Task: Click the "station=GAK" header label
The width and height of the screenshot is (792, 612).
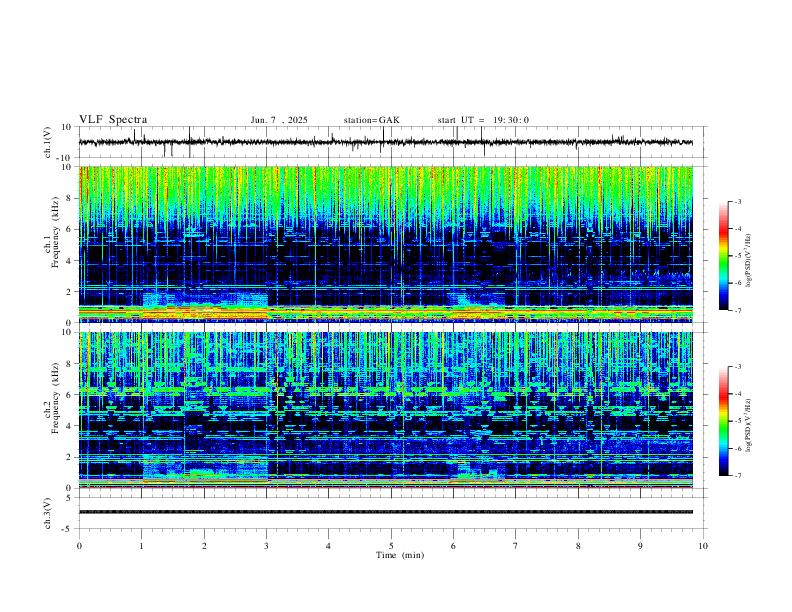Action: 371,120
